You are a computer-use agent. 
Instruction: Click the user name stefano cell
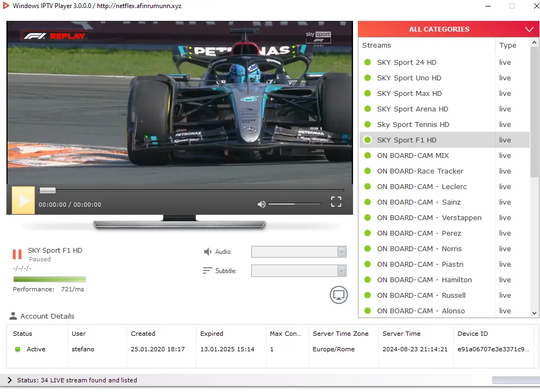[82, 349]
